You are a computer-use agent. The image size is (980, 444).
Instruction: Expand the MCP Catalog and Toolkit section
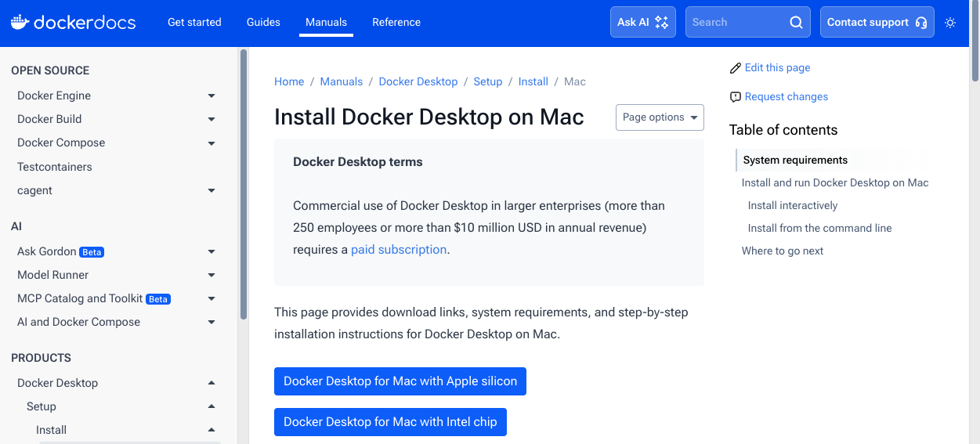(x=212, y=298)
